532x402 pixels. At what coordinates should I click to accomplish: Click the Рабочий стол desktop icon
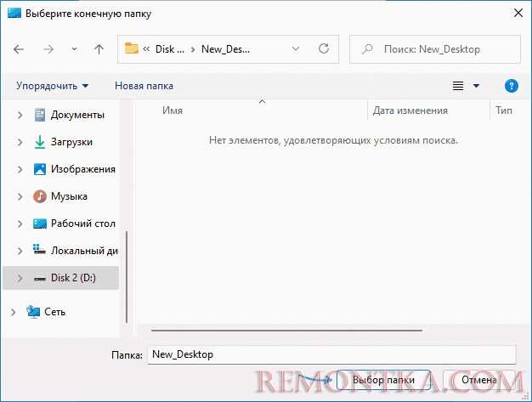(x=40, y=224)
